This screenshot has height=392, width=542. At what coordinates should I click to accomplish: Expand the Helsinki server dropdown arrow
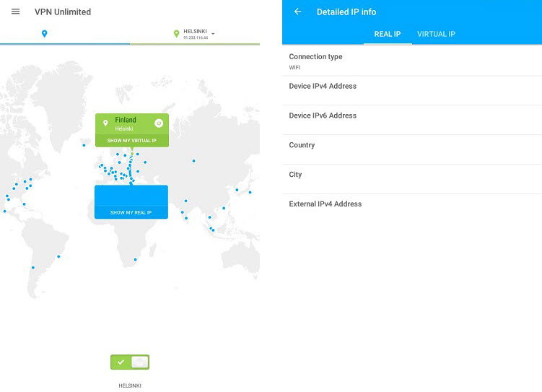pyautogui.click(x=213, y=34)
